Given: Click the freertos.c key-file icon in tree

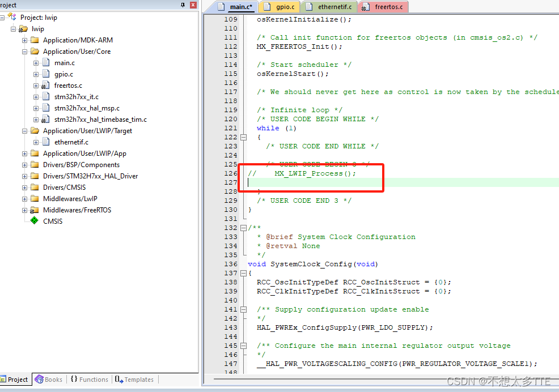Looking at the screenshot, I should [x=45, y=85].
